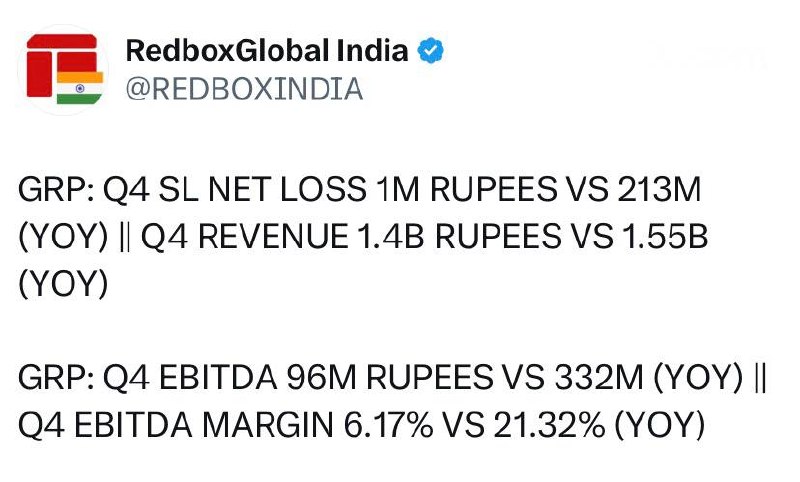Click the red square logo in the avatar
Screen dimensions: 800x482
point(39,74)
